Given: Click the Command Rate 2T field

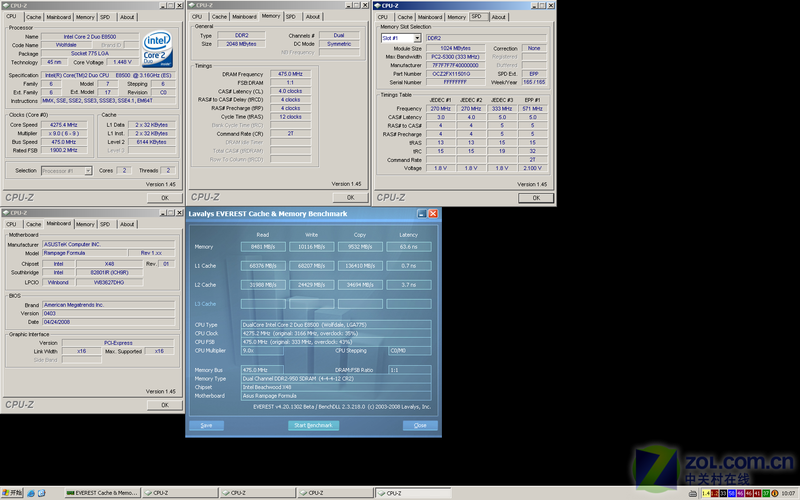Looking at the screenshot, I should [290, 134].
